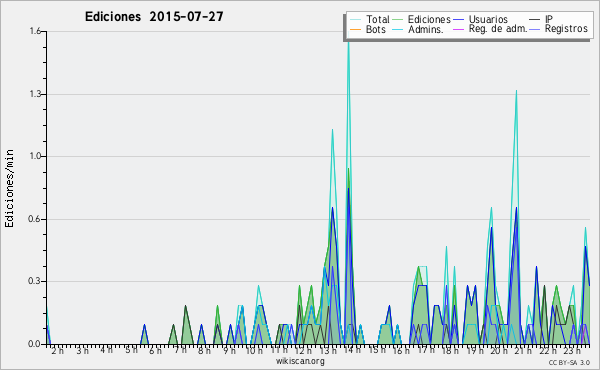Click the '15 h' x-axis label
The image size is (600, 370).
point(377,350)
